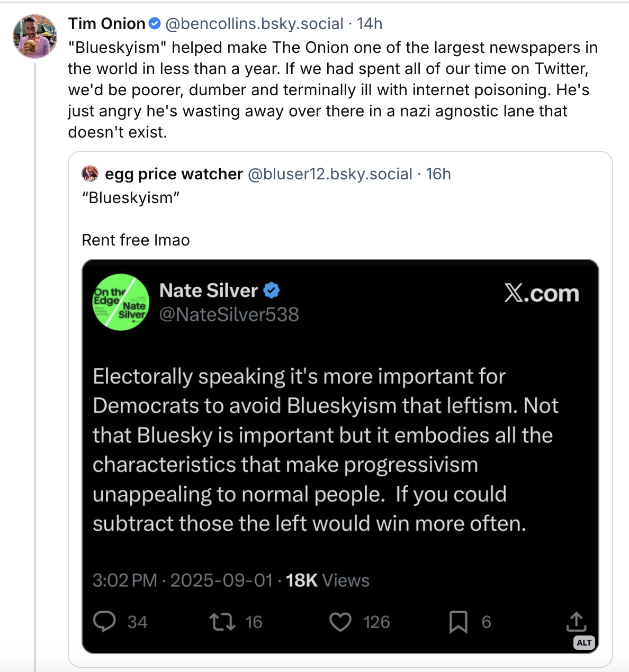This screenshot has height=672, width=629.
Task: Click the repost arrows icon showing 16
Action: [222, 622]
